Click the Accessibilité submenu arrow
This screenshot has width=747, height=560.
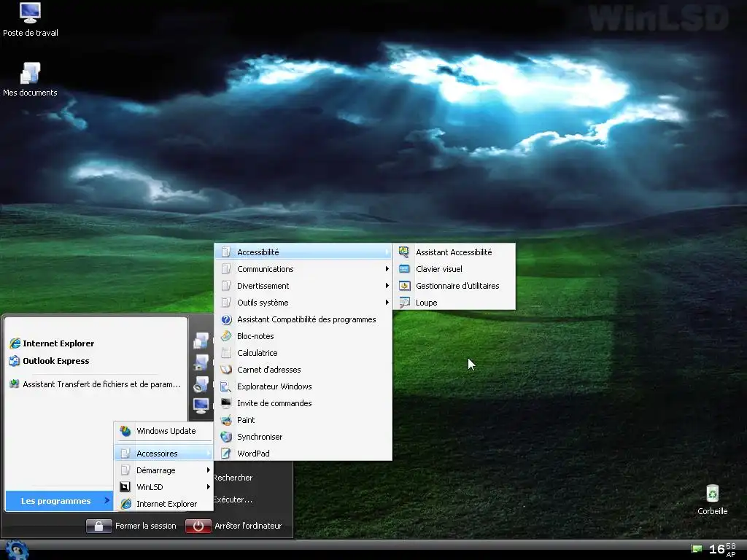tap(387, 252)
